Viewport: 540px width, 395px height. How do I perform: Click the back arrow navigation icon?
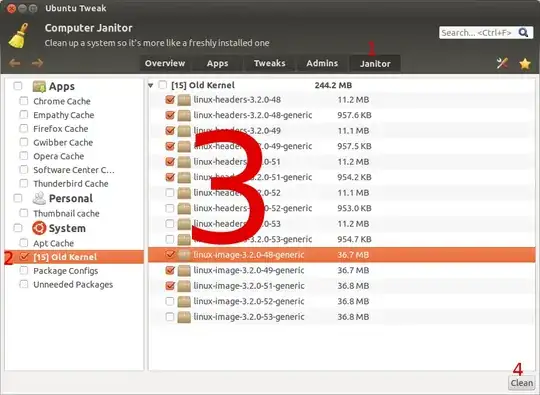(x=14, y=63)
